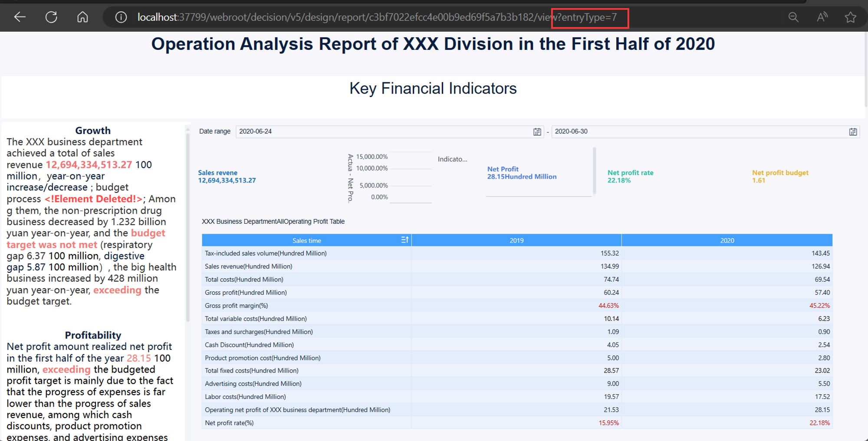The width and height of the screenshot is (868, 441).
Task: Open the calendar picker for end date
Action: (x=853, y=132)
